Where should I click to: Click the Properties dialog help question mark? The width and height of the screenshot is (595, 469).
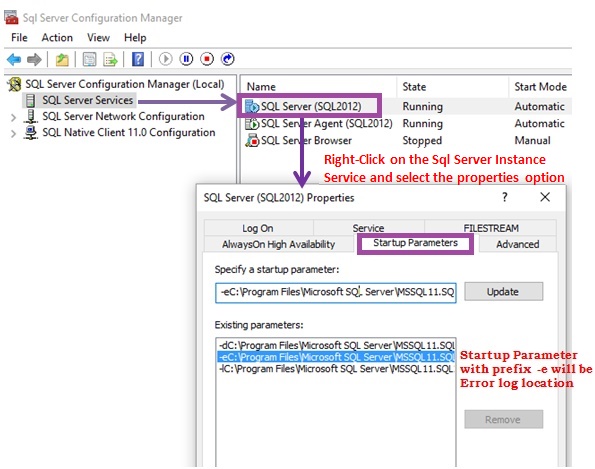(504, 197)
